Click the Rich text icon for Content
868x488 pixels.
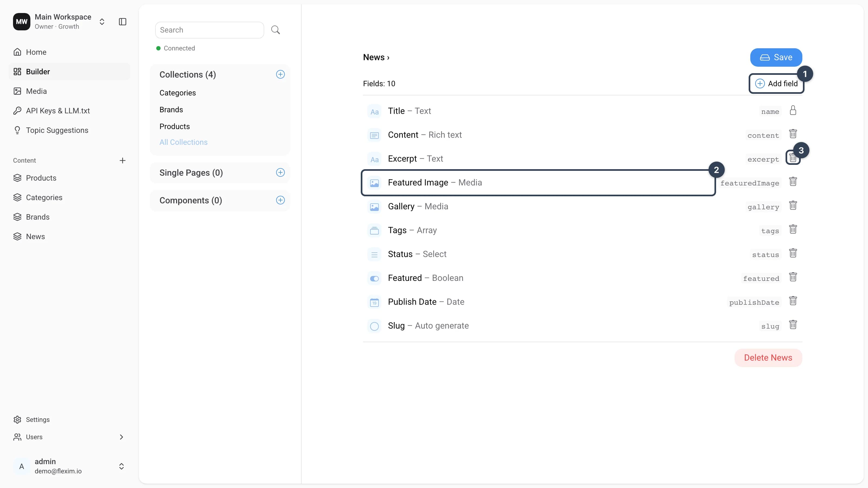click(374, 135)
